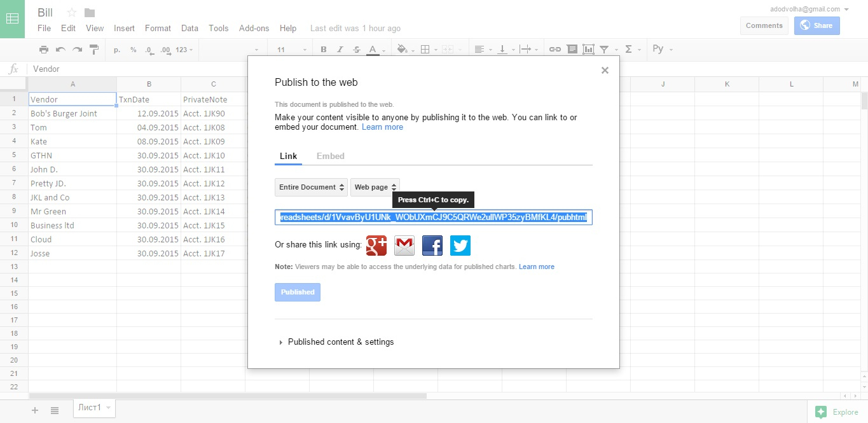Share link via Google+ icon
This screenshot has width=868, height=423.
click(376, 246)
